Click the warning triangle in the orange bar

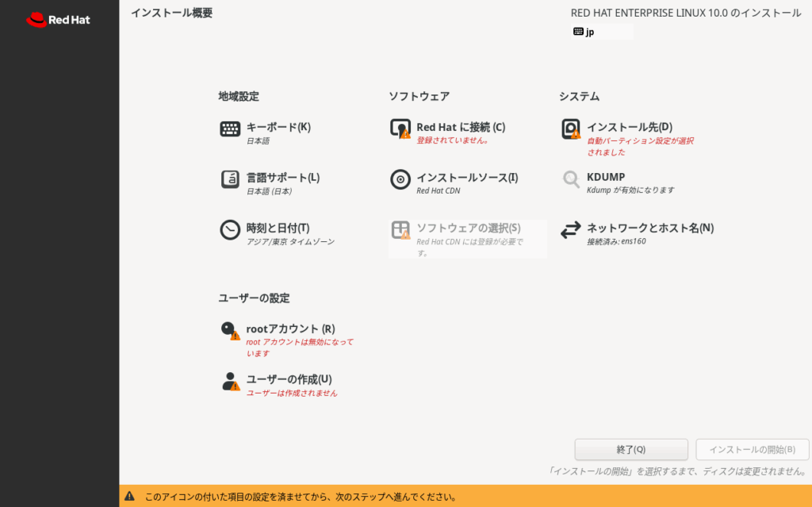click(129, 497)
